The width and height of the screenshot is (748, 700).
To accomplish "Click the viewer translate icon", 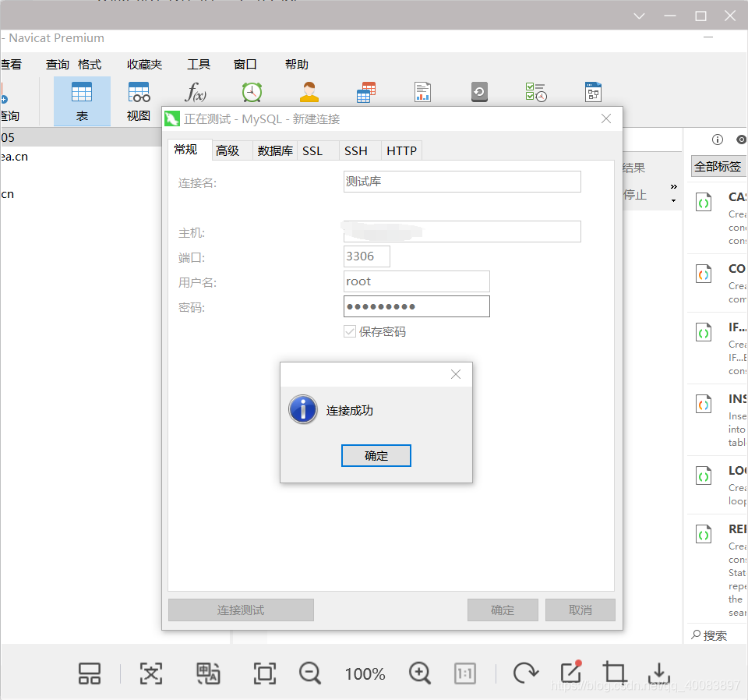I will (x=208, y=673).
